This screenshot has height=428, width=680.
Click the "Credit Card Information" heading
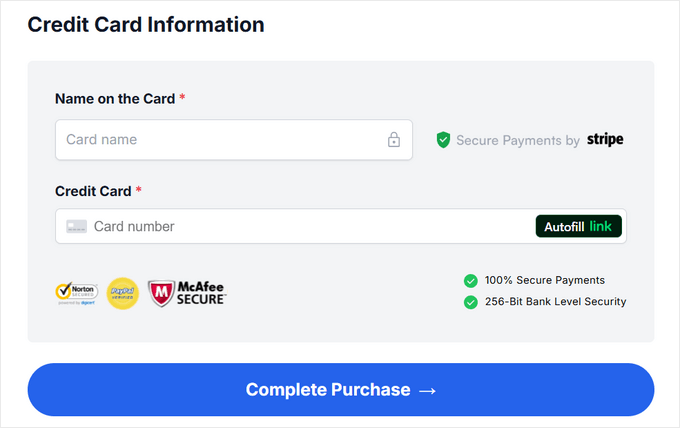click(146, 25)
